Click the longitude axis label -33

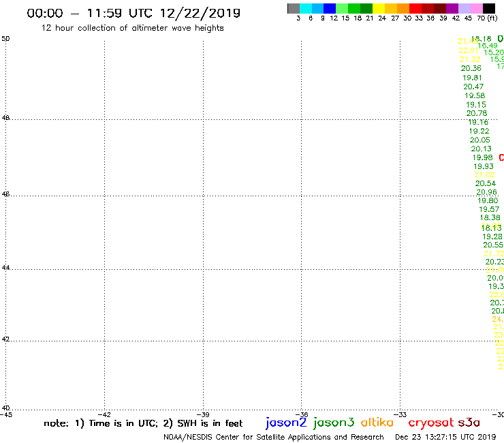(400, 414)
